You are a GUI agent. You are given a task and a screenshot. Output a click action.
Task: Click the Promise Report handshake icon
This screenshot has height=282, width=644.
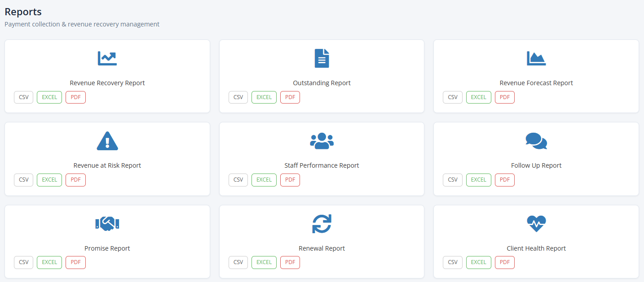tap(107, 224)
